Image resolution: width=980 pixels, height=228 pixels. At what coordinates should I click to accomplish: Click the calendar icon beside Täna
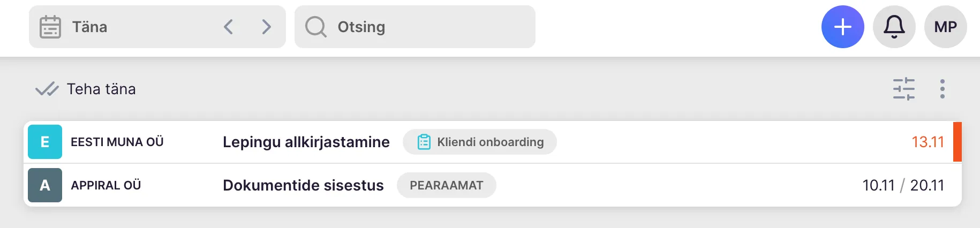pos(50,27)
